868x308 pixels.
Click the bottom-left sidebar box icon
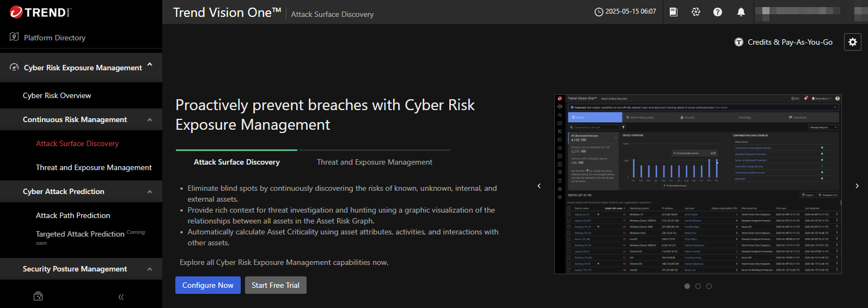[x=38, y=297]
